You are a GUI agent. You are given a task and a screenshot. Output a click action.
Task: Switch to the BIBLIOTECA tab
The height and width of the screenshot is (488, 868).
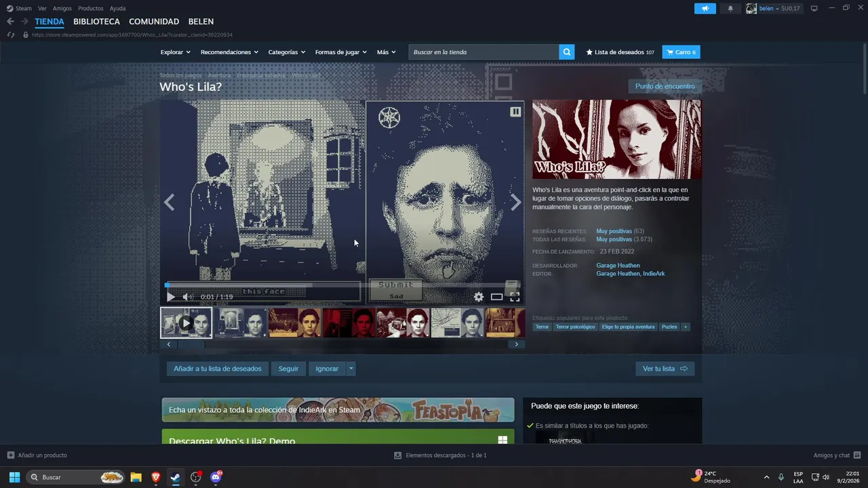(96, 22)
